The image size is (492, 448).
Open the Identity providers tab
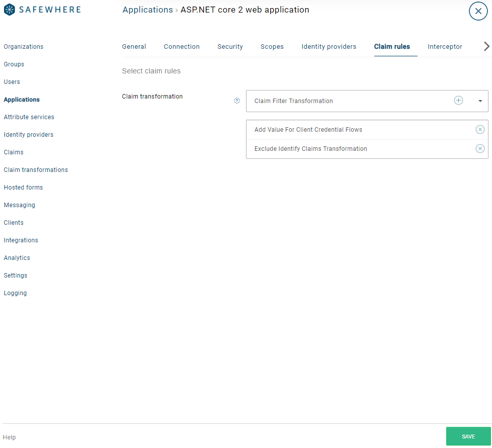pos(329,47)
